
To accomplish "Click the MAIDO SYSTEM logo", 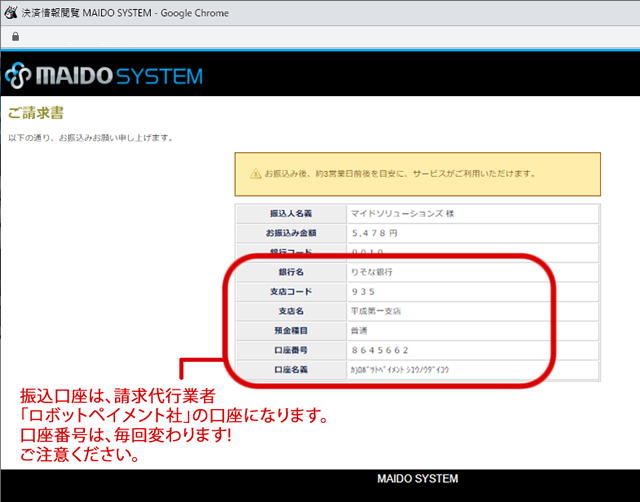I will pyautogui.click(x=104, y=76).
